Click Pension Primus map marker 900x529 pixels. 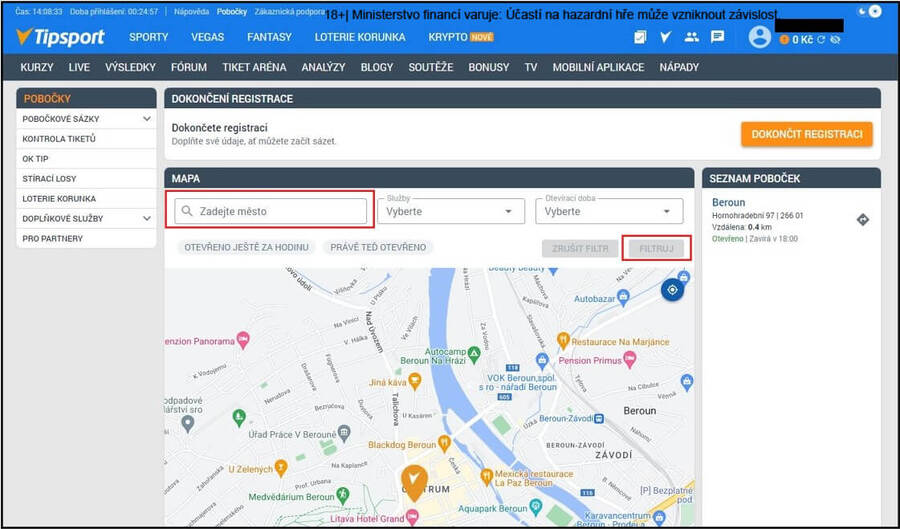[630, 360]
